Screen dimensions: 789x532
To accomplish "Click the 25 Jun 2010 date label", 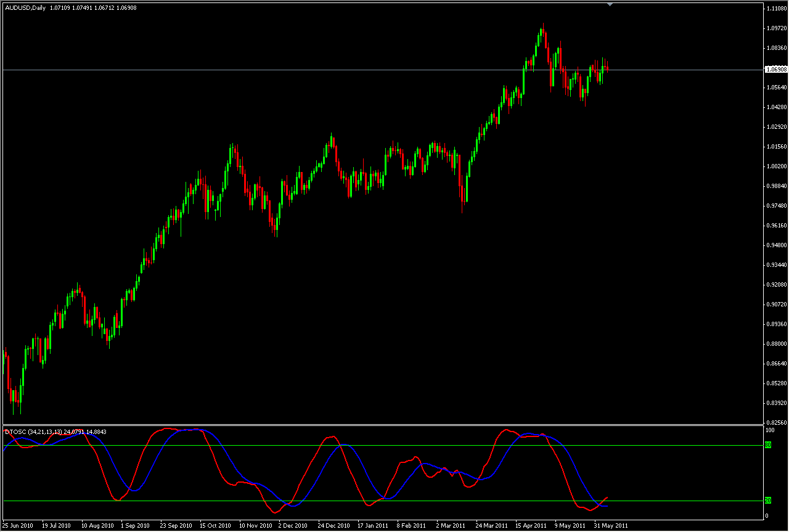I will coord(18,526).
